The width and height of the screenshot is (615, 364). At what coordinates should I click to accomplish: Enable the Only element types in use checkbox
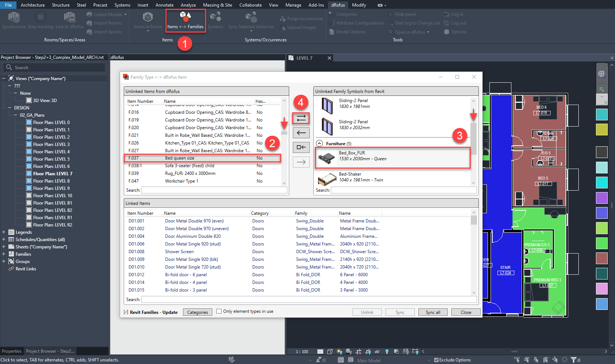click(x=219, y=311)
